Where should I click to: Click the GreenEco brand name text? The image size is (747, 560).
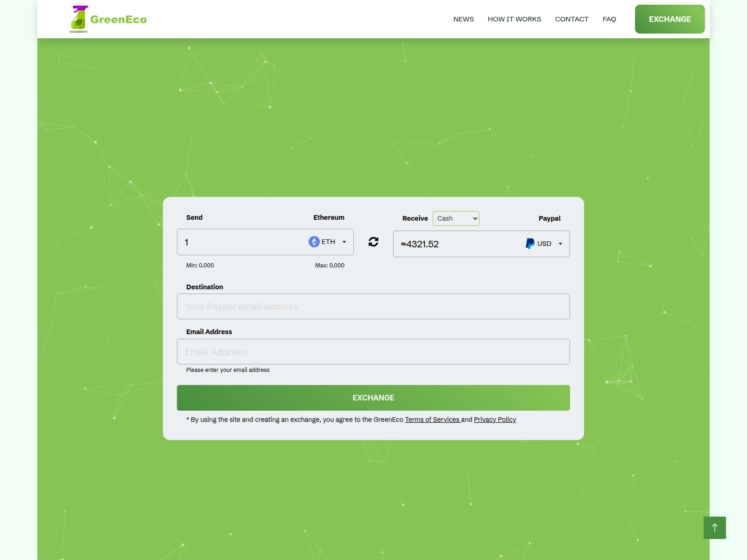click(x=119, y=20)
